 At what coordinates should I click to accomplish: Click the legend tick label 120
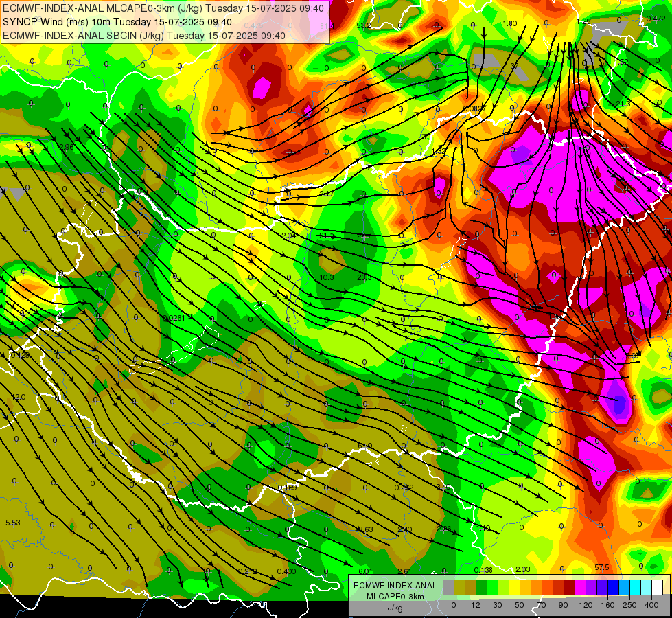pyautogui.click(x=586, y=605)
